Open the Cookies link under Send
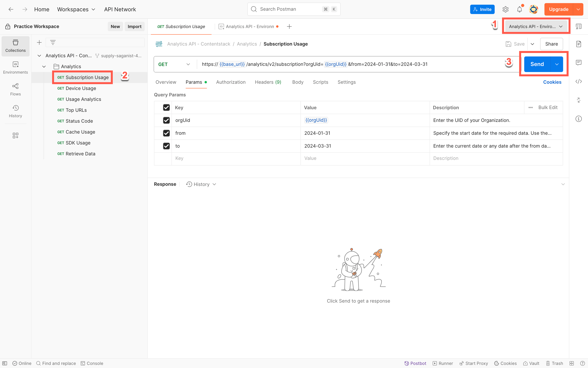The width and height of the screenshot is (588, 368). click(x=552, y=82)
